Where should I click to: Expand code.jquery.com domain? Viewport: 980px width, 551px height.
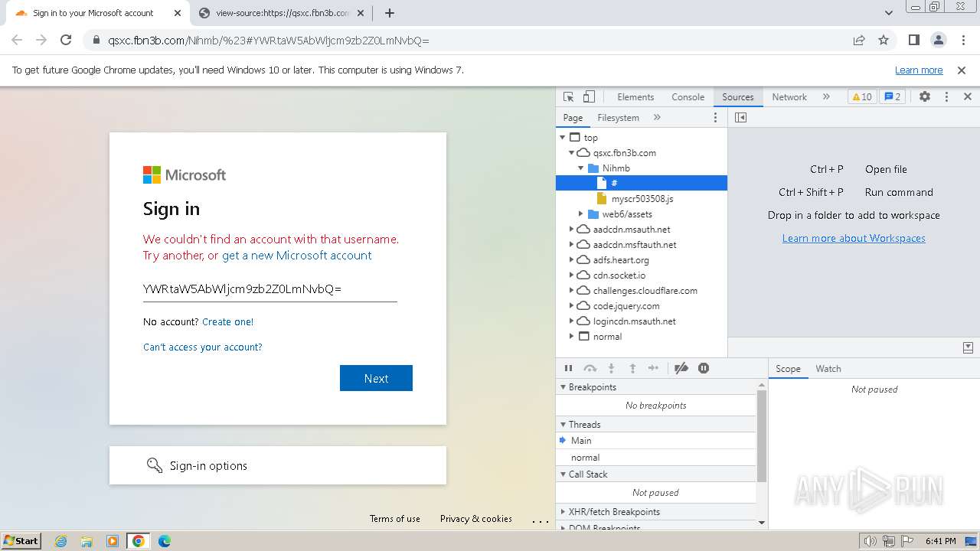(x=571, y=306)
